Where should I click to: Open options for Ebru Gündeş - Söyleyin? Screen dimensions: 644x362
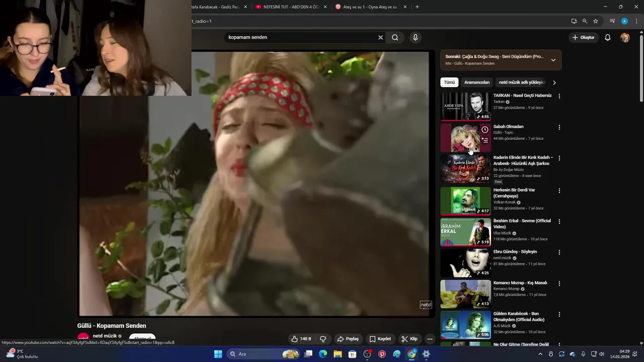559,252
